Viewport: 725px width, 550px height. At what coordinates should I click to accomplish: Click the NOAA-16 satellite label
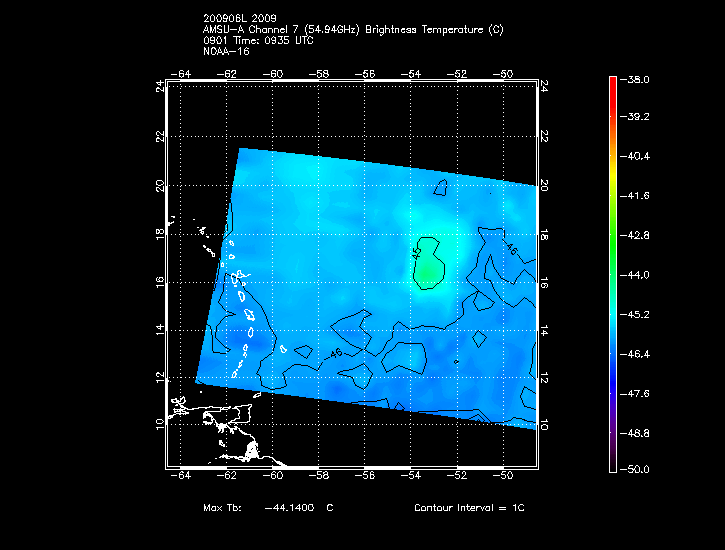click(x=225, y=51)
